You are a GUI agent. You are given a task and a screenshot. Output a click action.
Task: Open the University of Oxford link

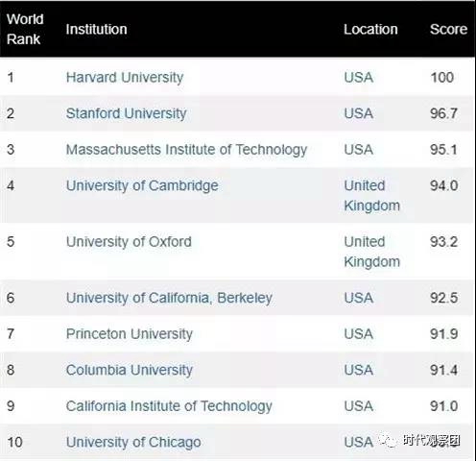(129, 242)
